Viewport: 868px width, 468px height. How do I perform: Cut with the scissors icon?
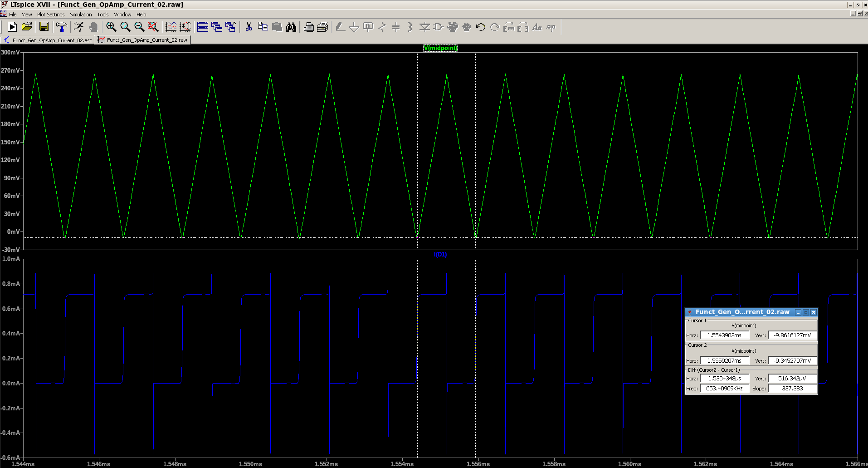(x=249, y=27)
